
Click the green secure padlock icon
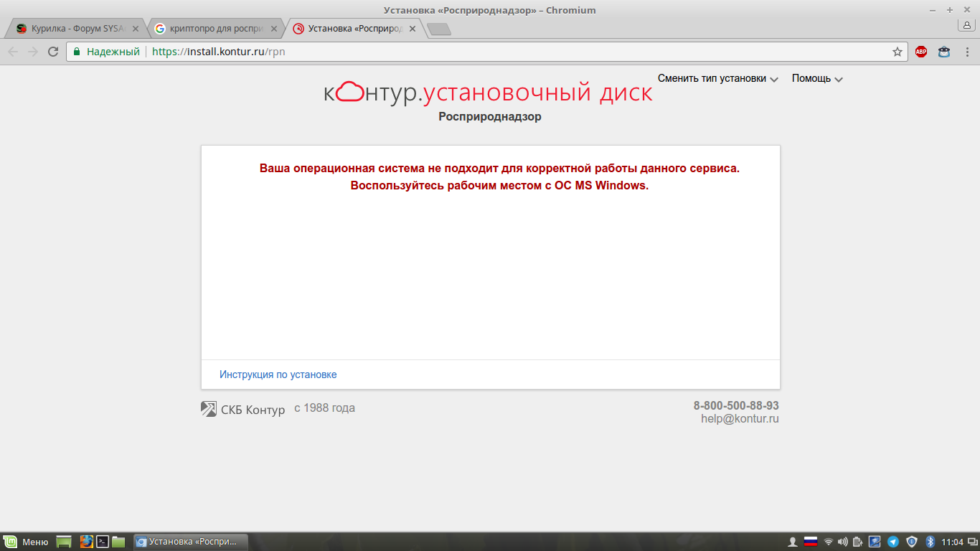77,52
